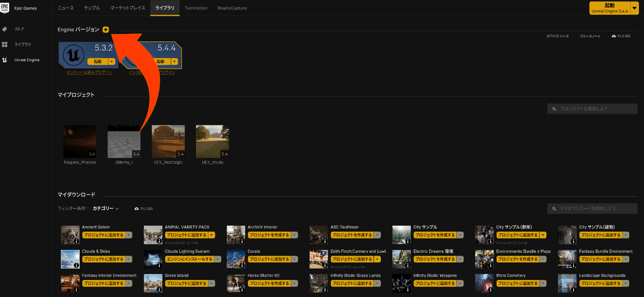Expand dropdown arrow for Clouds Lighting System
Screen dimensions: 644x297
(218, 259)
